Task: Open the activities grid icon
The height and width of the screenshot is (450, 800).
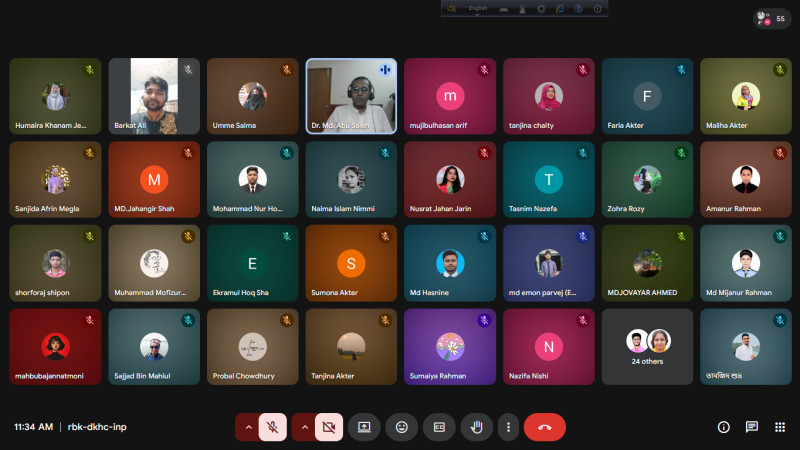Action: (780, 427)
